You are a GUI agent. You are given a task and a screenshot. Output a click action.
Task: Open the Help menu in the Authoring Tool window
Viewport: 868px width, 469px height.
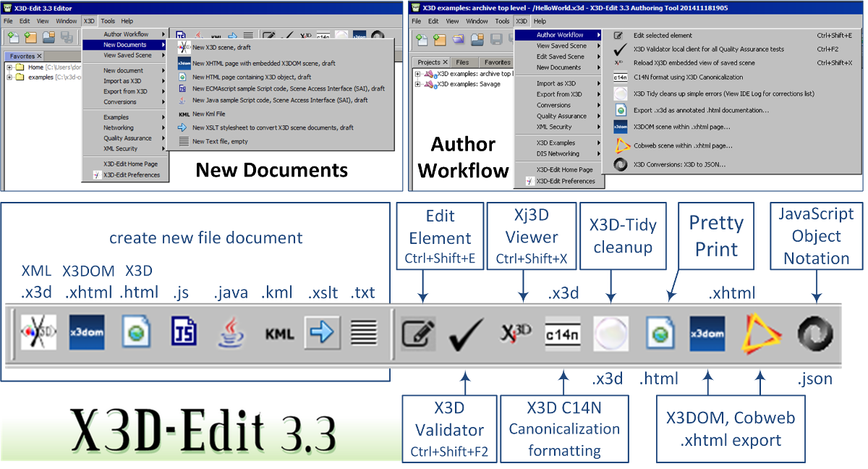(540, 21)
